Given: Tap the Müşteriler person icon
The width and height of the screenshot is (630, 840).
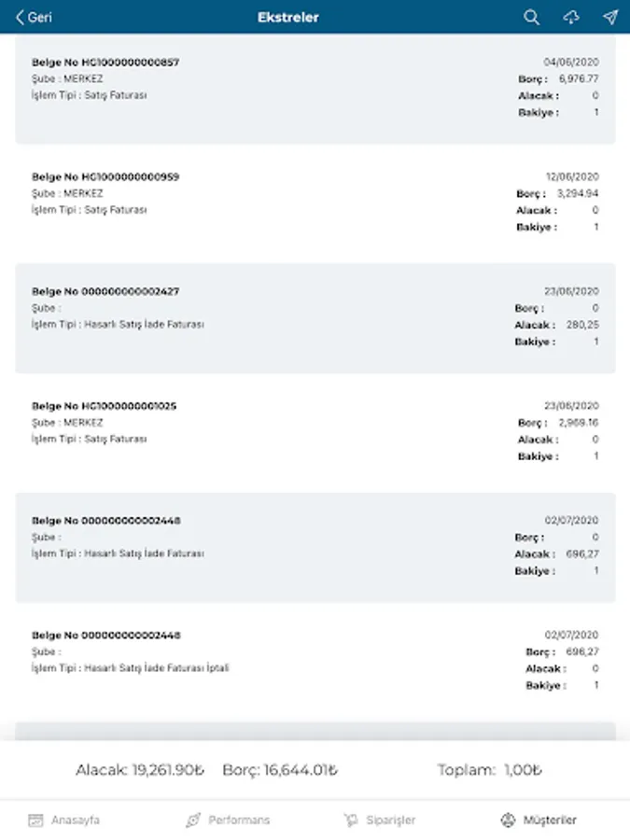Looking at the screenshot, I should [508, 820].
